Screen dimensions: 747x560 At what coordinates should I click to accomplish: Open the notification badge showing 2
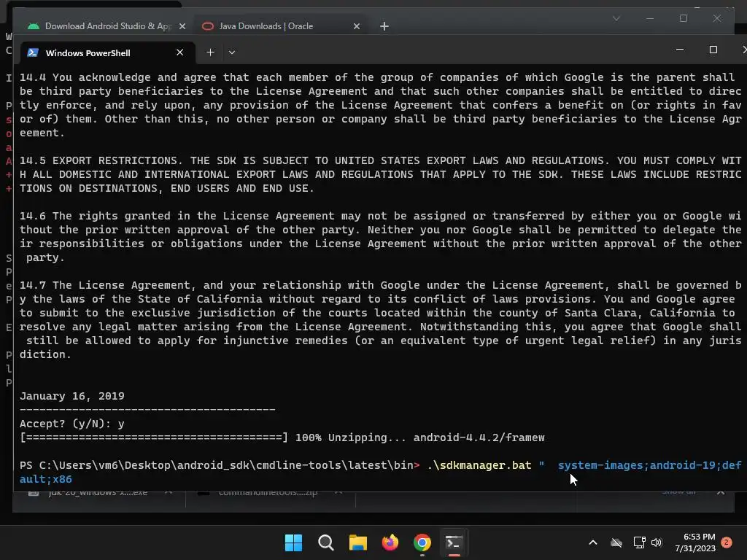coord(727,542)
